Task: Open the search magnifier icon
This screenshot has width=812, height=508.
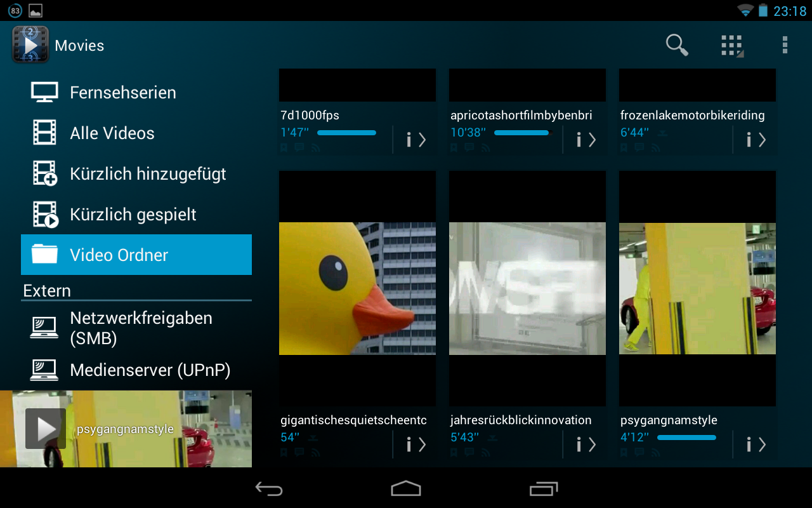Action: (x=677, y=45)
